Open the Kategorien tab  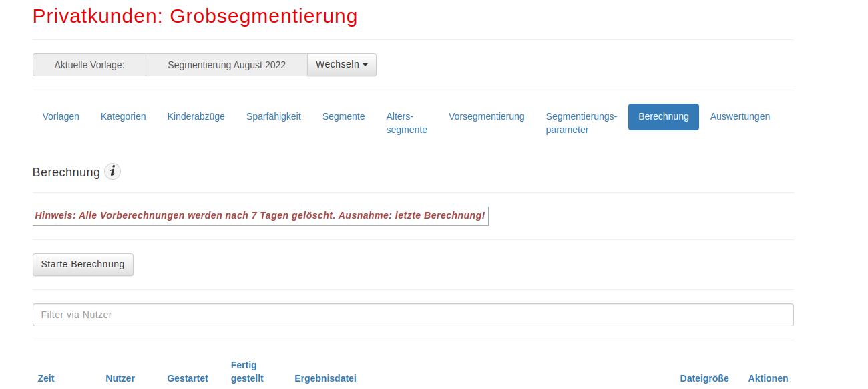[x=124, y=116]
